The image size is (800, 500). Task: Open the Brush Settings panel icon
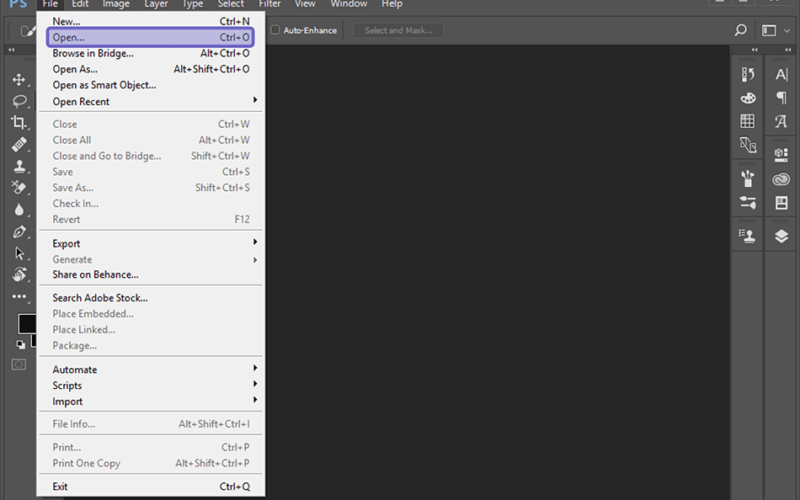(x=747, y=203)
